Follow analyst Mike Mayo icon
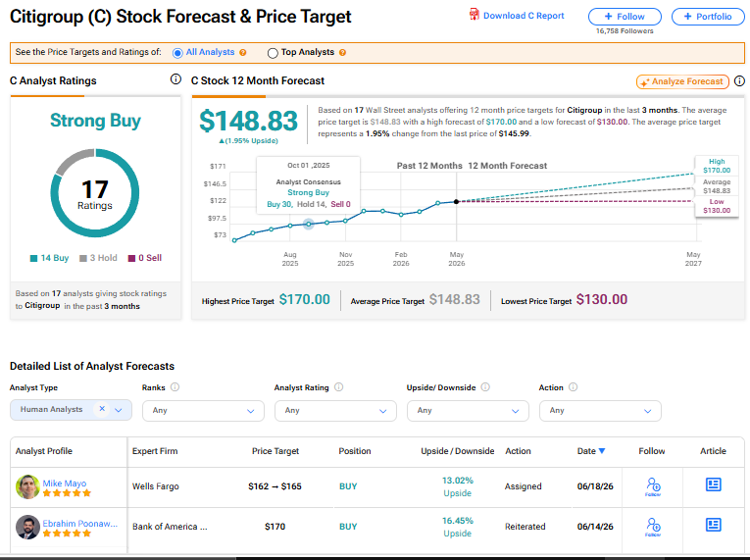 (653, 486)
